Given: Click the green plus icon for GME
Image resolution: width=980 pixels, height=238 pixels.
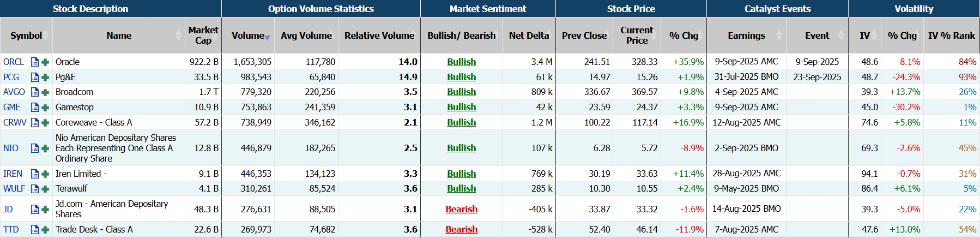Looking at the screenshot, I should point(45,108).
